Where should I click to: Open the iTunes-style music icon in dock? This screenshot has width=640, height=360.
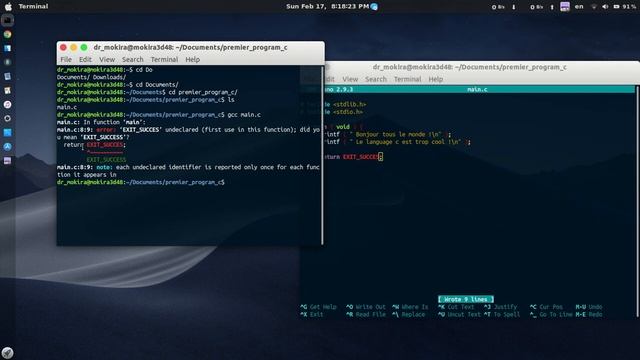7,104
